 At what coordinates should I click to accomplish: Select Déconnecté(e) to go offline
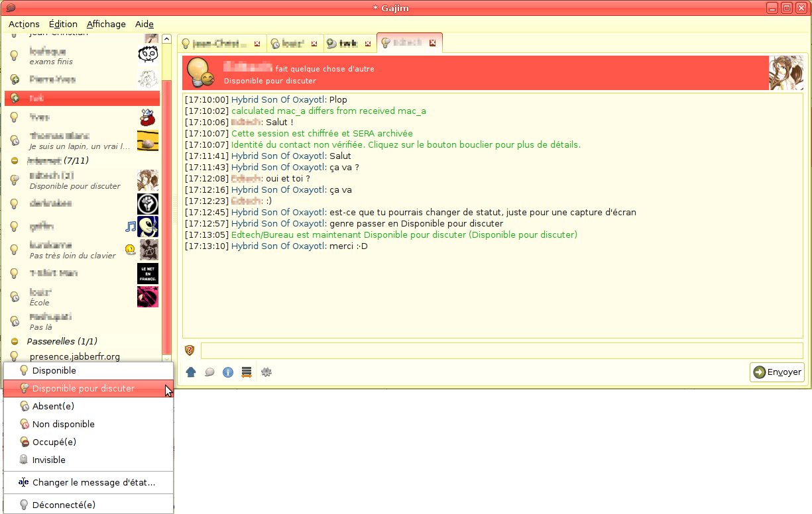click(88, 505)
